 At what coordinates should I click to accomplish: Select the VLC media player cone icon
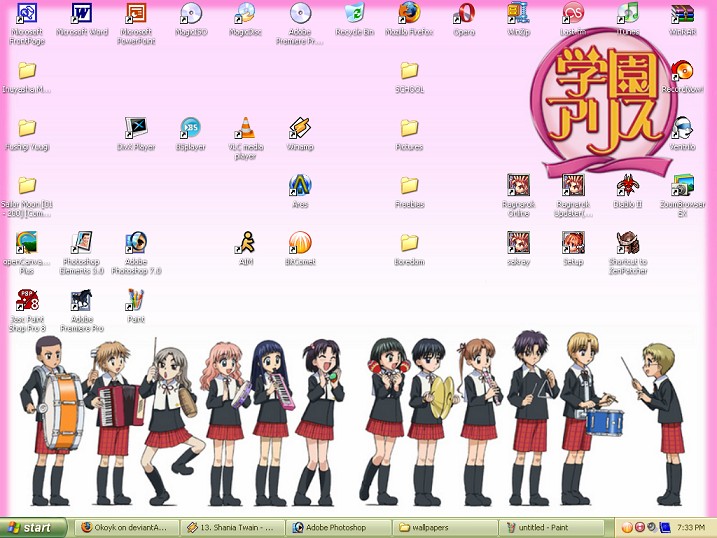pyautogui.click(x=246, y=128)
